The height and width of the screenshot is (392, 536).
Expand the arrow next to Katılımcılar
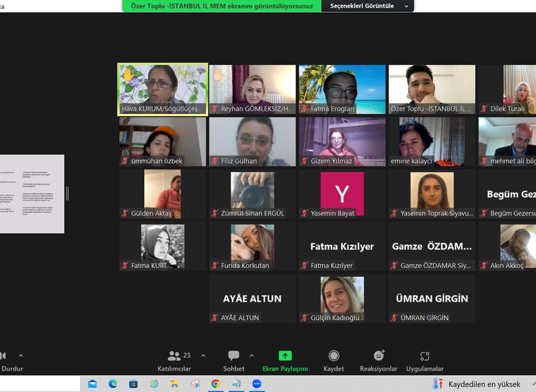point(203,356)
